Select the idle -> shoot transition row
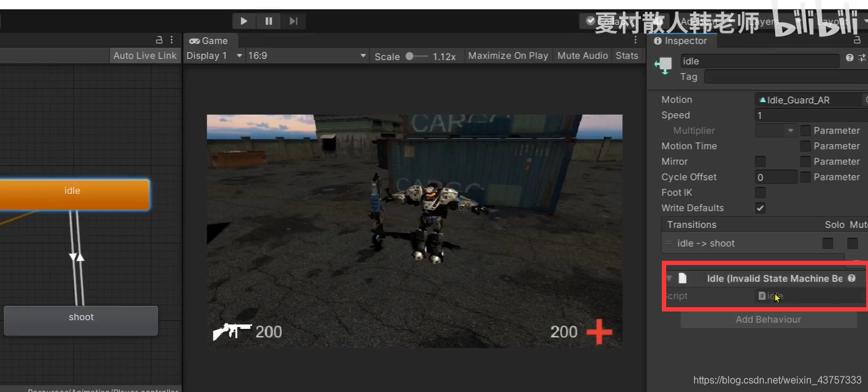Screen dimensions: 868x392 point(765,243)
